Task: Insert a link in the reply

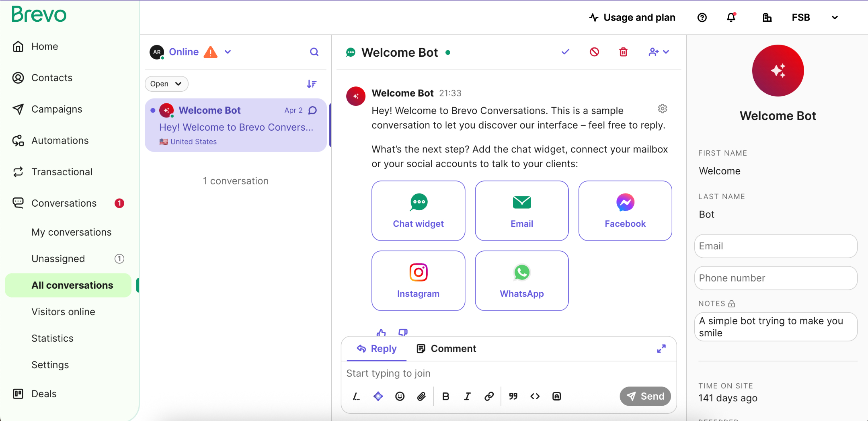Action: coord(489,396)
